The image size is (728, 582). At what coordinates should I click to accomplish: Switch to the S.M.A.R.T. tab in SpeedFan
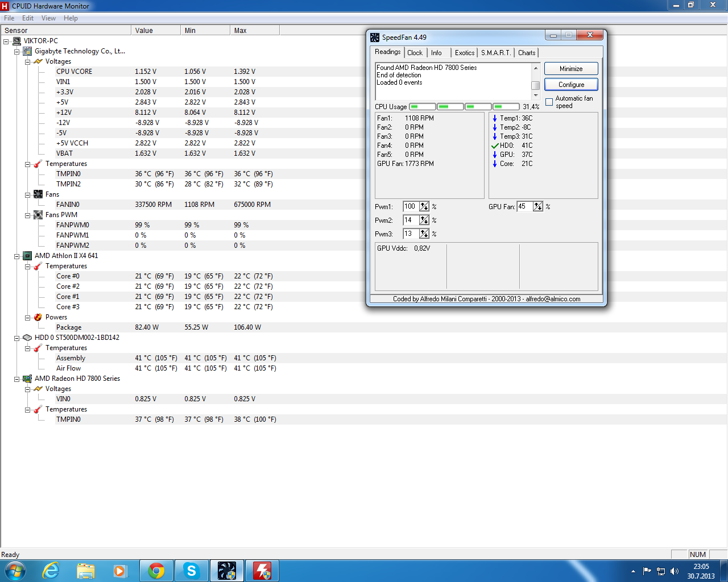point(495,53)
